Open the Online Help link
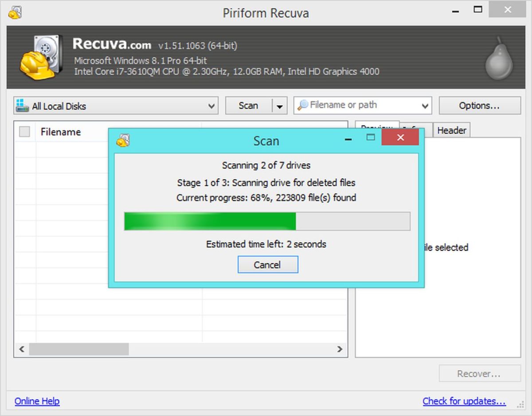532x416 pixels. tap(37, 401)
